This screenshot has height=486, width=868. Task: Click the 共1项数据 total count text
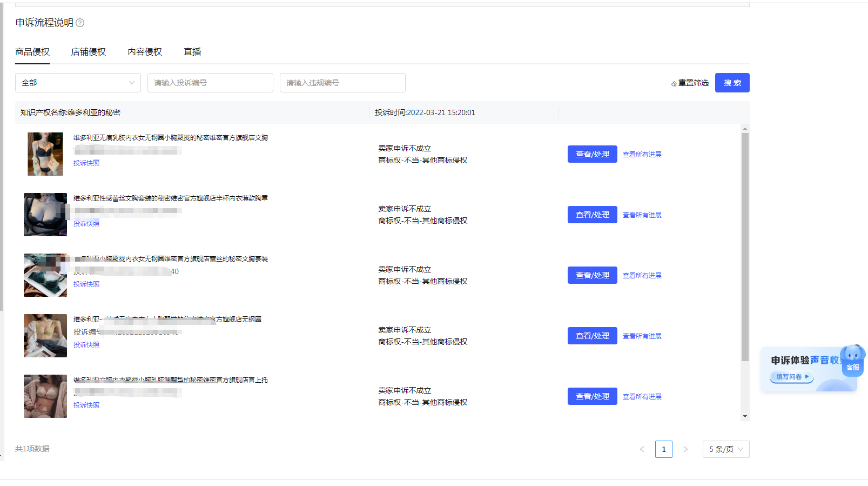coord(32,449)
